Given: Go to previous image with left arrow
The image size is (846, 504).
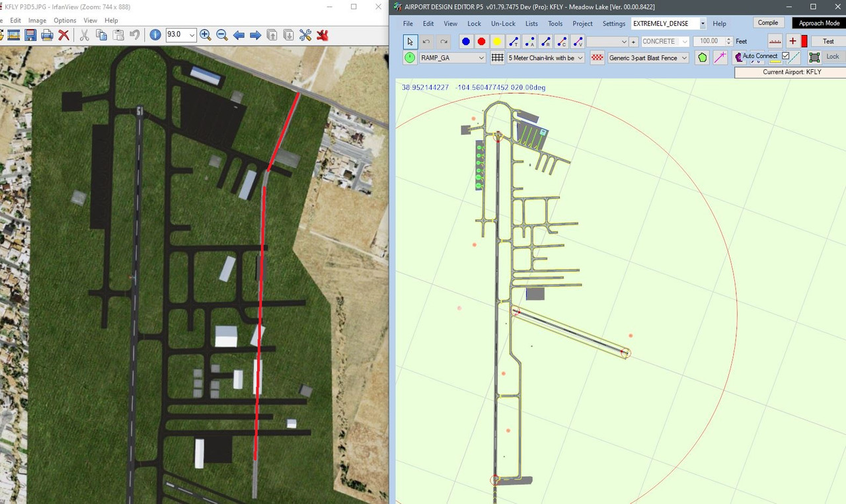Looking at the screenshot, I should pos(239,35).
